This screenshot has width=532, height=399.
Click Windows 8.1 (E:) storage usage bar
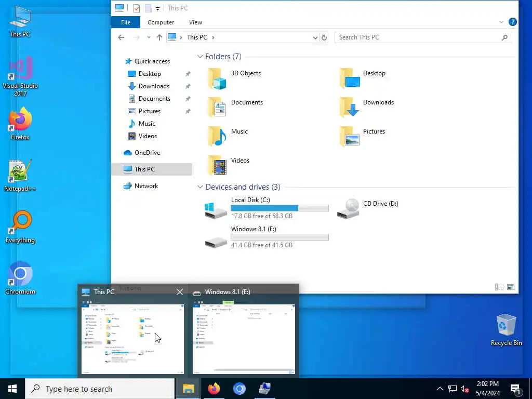click(x=280, y=237)
